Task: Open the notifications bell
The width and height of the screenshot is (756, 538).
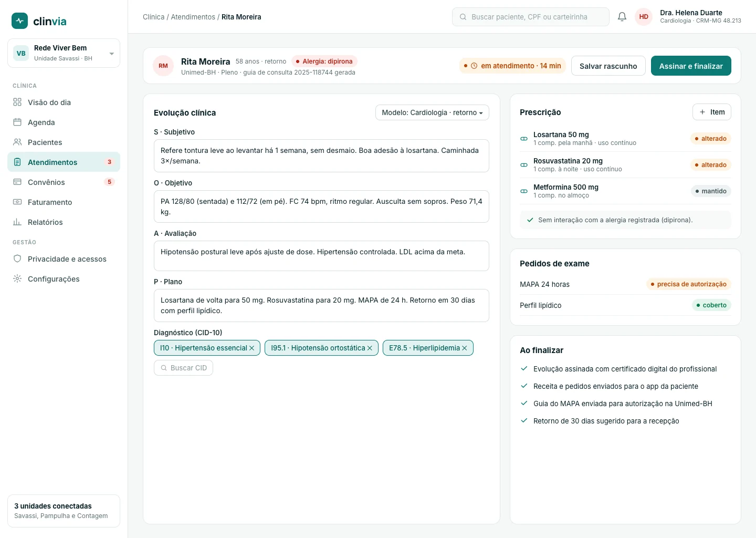Action: tap(622, 17)
